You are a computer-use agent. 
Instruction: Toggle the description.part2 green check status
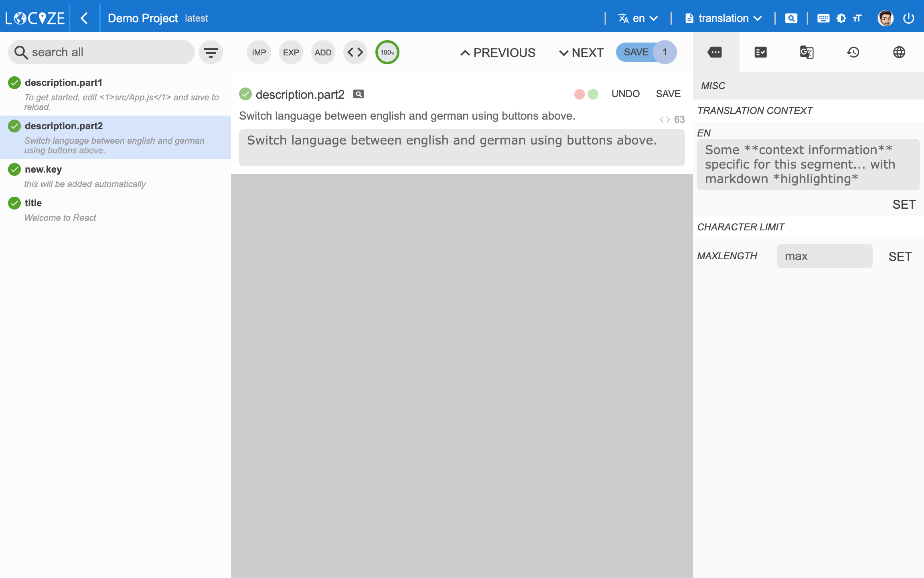point(245,94)
